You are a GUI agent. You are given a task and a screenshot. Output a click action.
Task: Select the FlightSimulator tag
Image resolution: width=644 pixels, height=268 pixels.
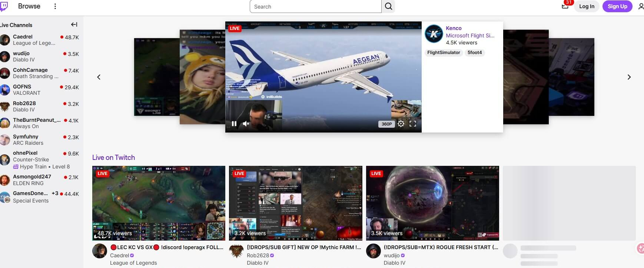(444, 53)
